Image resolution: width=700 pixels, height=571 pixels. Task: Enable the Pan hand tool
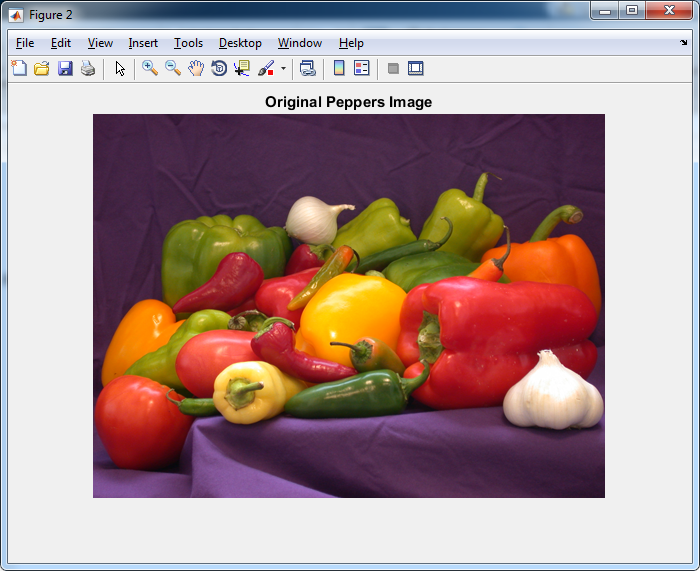(x=196, y=68)
